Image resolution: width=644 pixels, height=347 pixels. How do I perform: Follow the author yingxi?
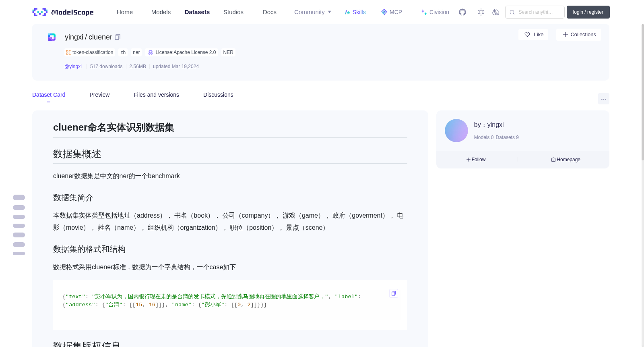476,160
